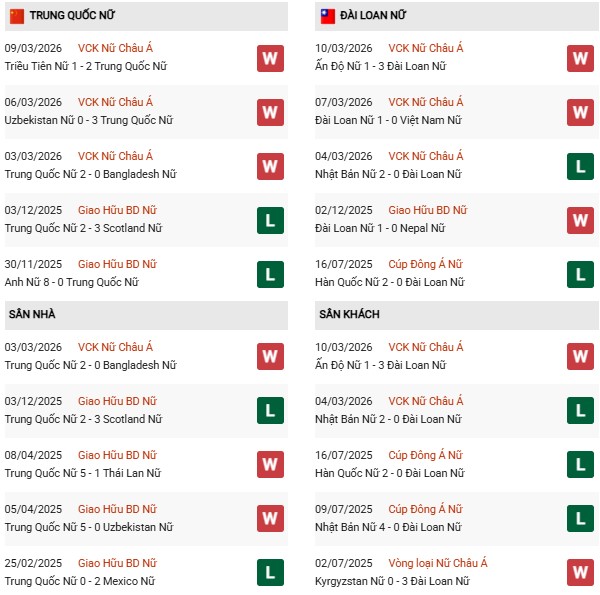Click the Taiwan flag icon

point(328,16)
